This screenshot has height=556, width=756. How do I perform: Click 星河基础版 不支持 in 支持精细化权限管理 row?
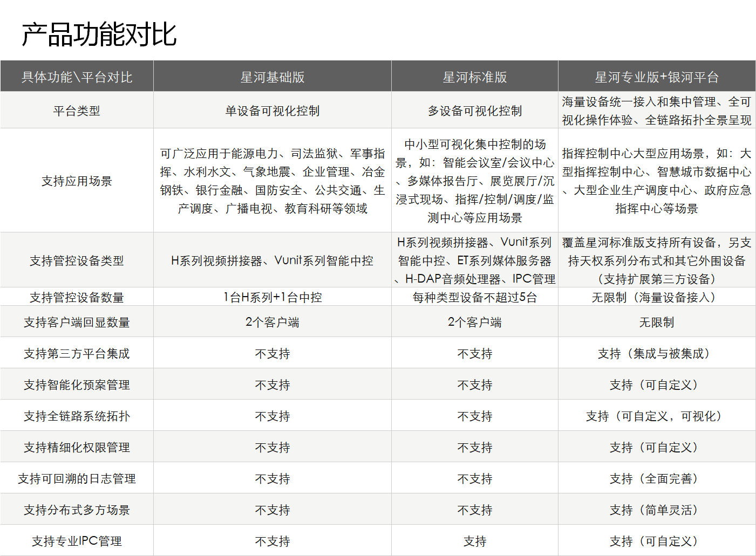[272, 448]
